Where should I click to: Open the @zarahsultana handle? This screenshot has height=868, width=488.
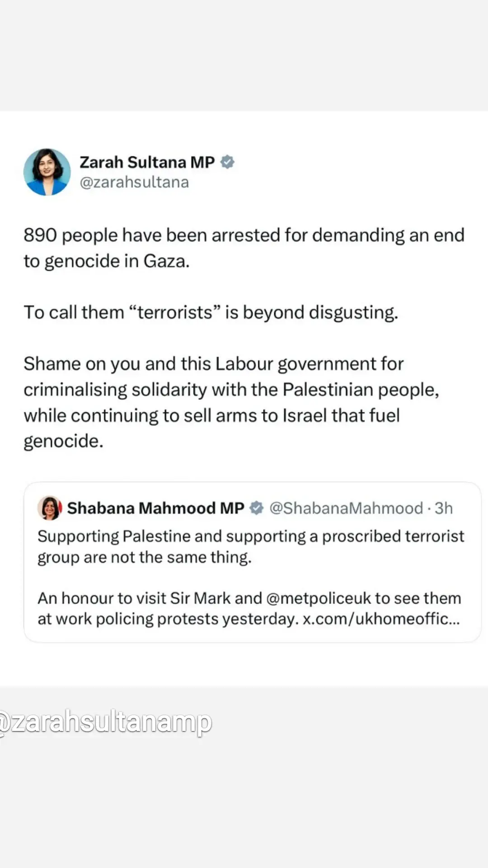pyautogui.click(x=134, y=182)
